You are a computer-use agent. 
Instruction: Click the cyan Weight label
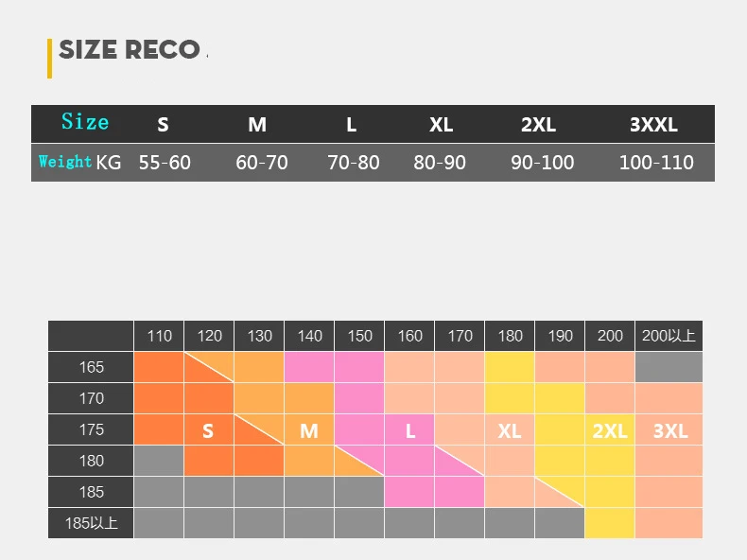[65, 162]
